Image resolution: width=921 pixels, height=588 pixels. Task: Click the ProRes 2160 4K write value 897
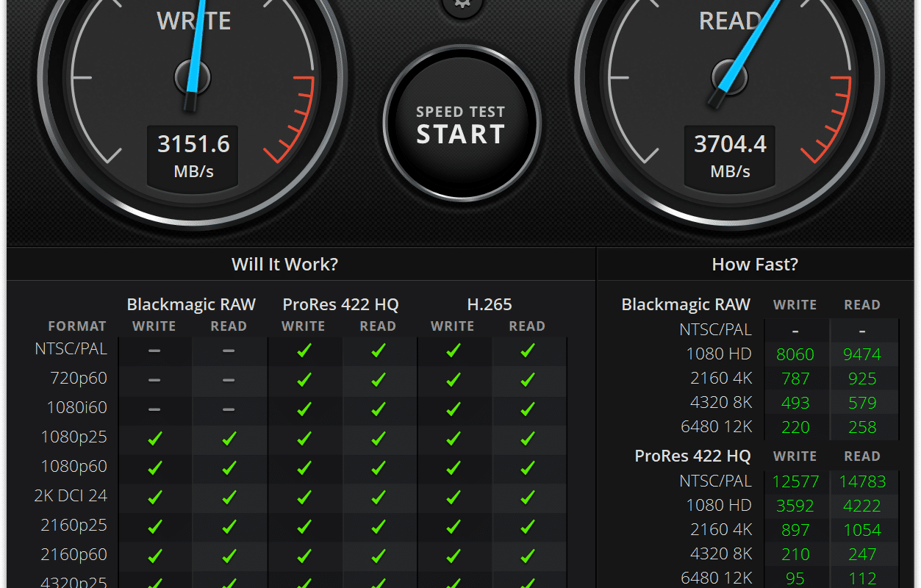(x=795, y=530)
